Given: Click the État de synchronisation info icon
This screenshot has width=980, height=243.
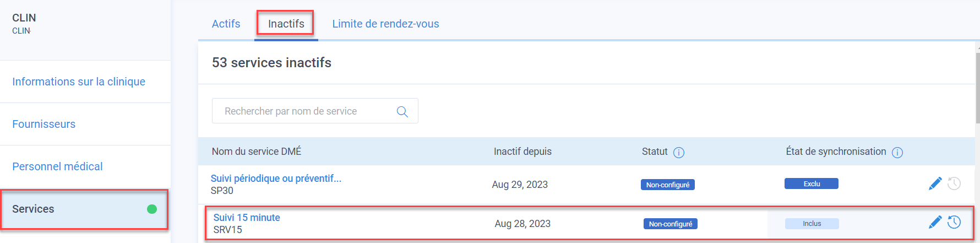Looking at the screenshot, I should [897, 153].
